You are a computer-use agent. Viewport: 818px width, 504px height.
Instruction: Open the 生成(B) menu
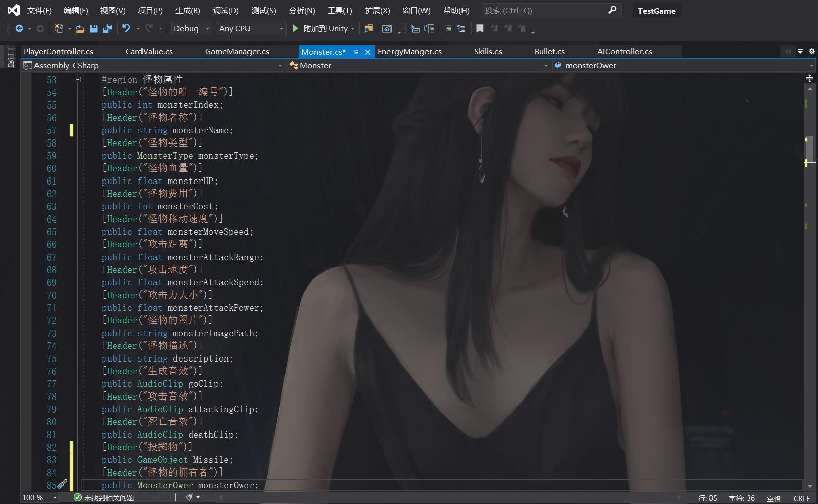pyautogui.click(x=188, y=10)
